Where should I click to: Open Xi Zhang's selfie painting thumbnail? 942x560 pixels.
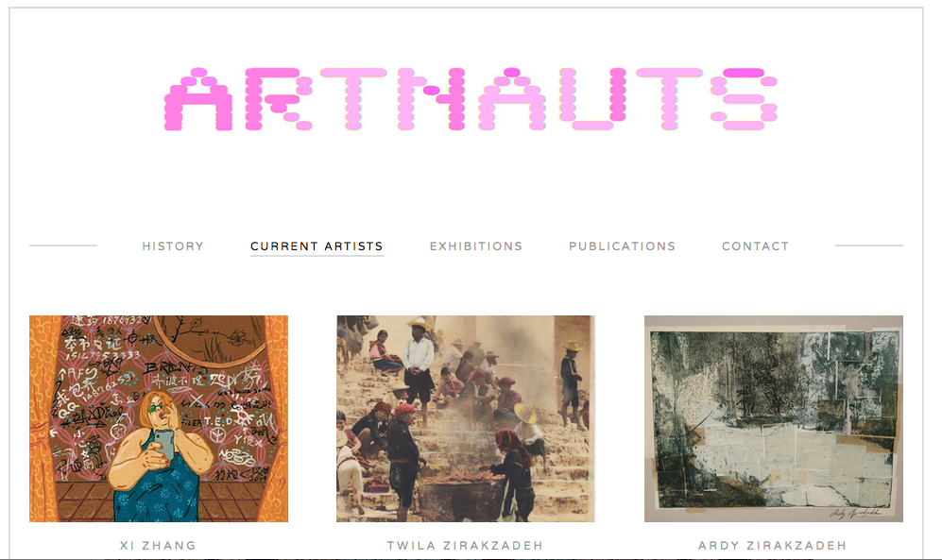(x=159, y=418)
